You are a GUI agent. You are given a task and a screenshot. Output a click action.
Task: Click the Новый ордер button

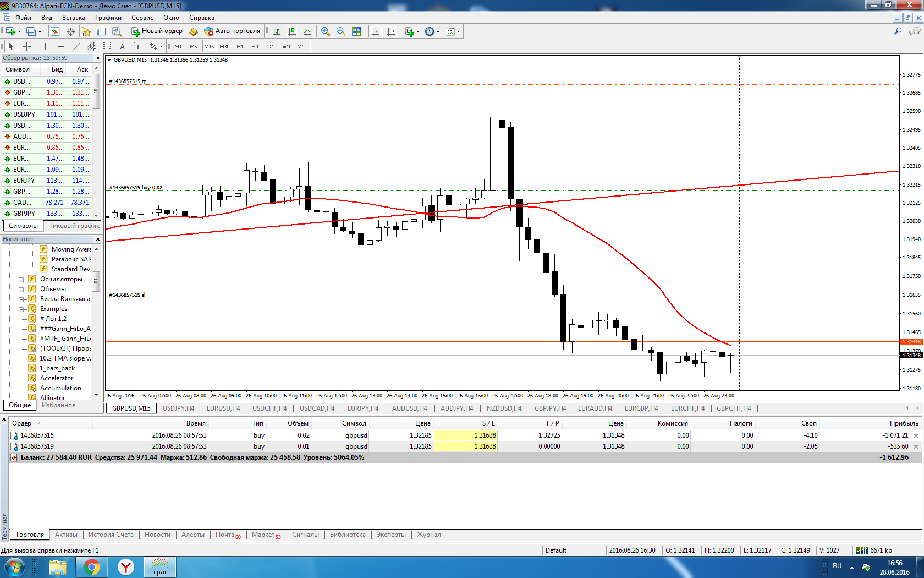click(x=157, y=31)
